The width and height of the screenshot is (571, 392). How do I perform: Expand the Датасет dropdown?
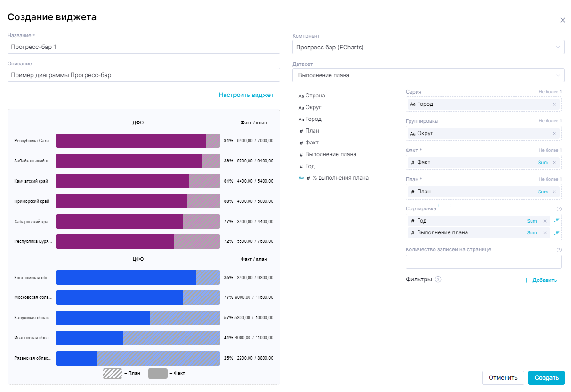pos(428,75)
